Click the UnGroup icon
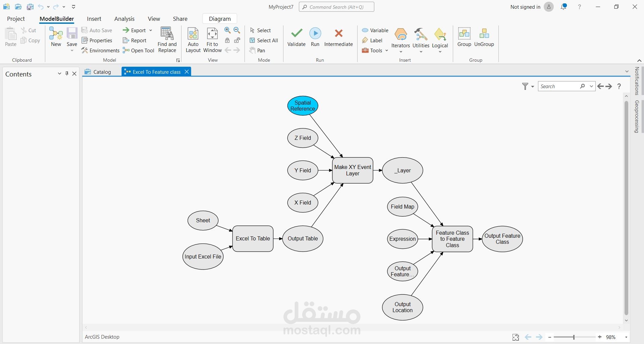Viewport: 644px width, 344px height. tap(484, 33)
